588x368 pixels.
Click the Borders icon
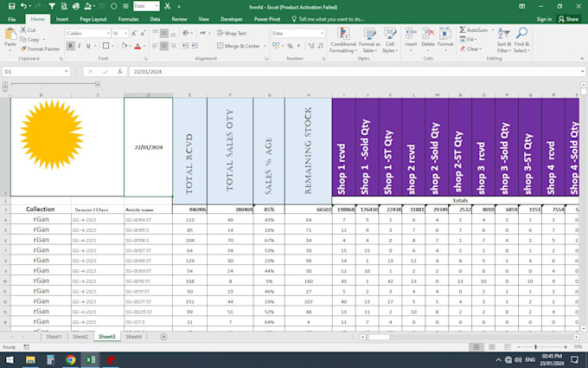pos(105,46)
